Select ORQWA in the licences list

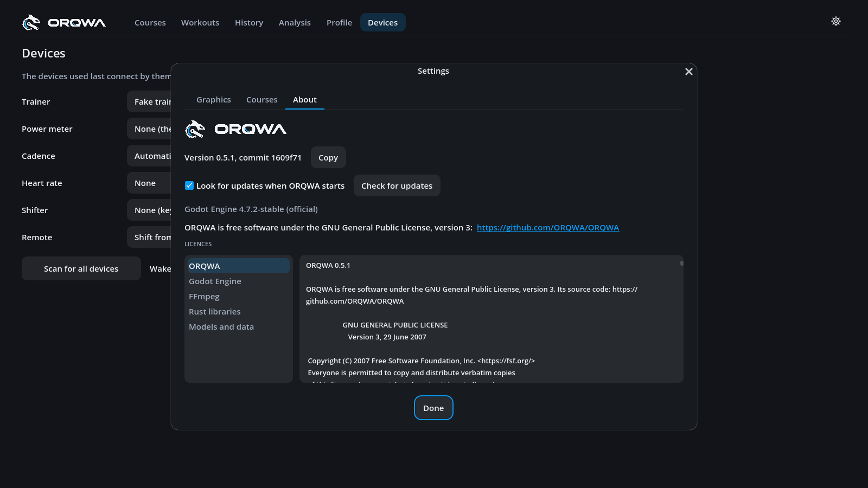(239, 266)
